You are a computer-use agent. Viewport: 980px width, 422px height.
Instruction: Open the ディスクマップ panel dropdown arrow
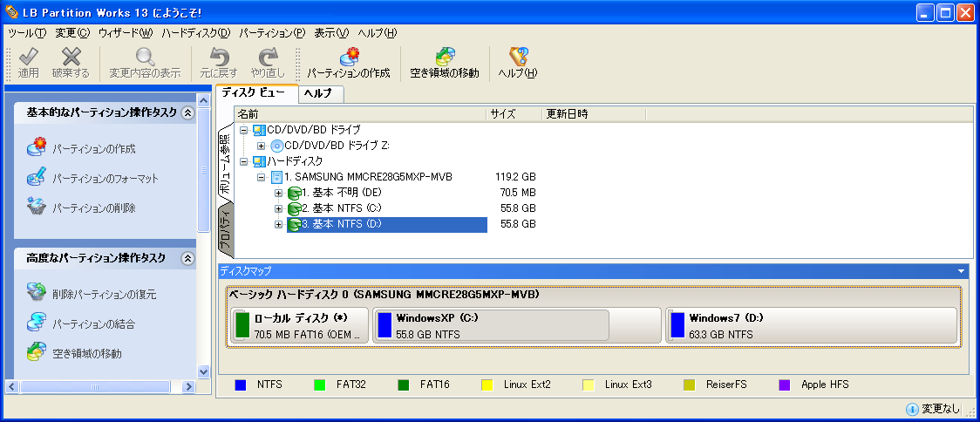[x=961, y=270]
